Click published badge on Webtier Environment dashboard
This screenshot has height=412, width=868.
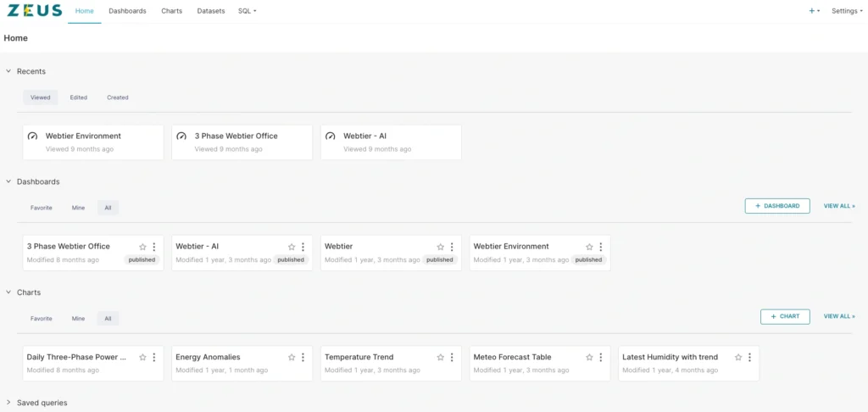point(588,259)
